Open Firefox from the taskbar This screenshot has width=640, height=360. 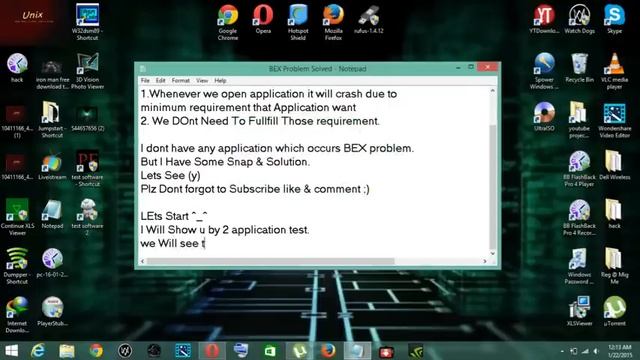coord(328,351)
